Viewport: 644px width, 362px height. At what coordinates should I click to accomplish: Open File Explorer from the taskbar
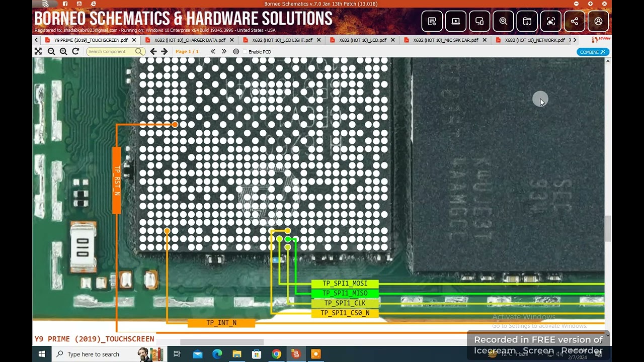tap(236, 354)
